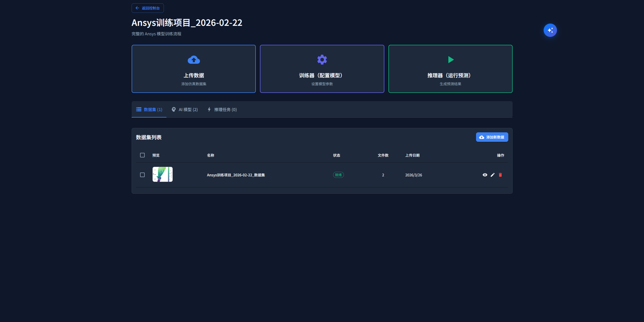Click the 数据集列表 section heading
The height and width of the screenshot is (322, 644).
point(149,137)
